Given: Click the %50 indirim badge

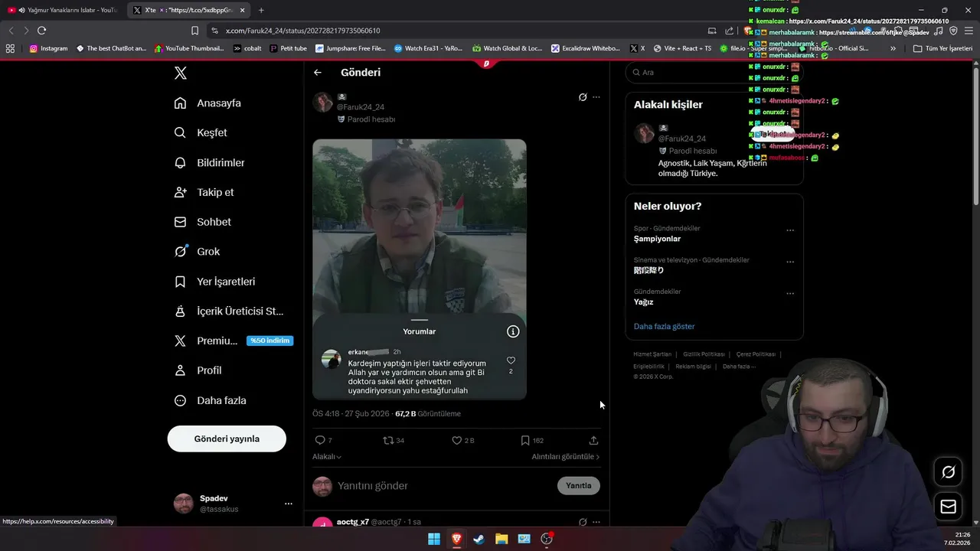Looking at the screenshot, I should 269,341.
